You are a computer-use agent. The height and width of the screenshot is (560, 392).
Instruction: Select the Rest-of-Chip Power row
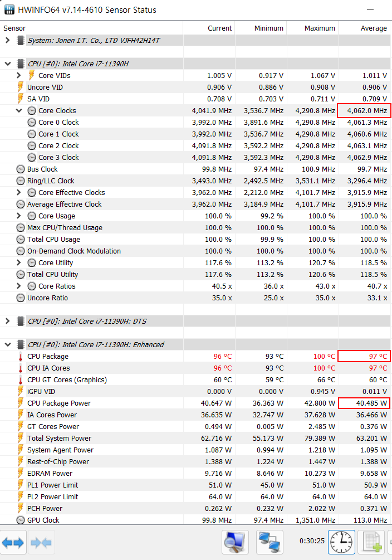[x=195, y=462]
